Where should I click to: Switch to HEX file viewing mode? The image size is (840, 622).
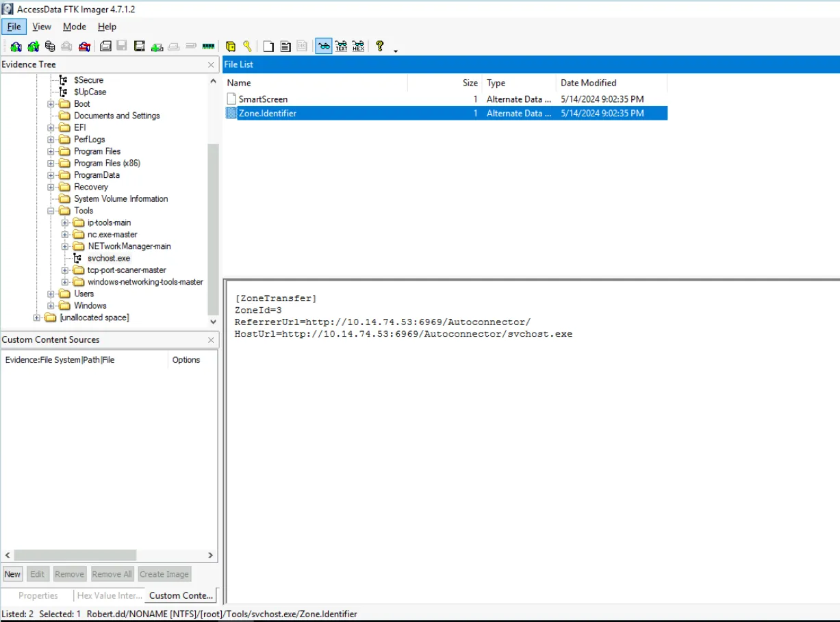358,47
